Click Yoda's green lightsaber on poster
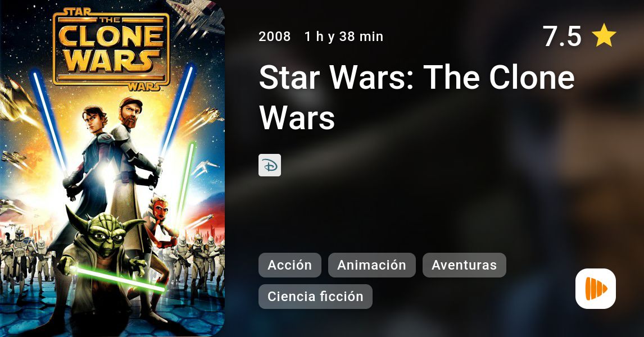Image resolution: width=644 pixels, height=337 pixels. (x=118, y=279)
